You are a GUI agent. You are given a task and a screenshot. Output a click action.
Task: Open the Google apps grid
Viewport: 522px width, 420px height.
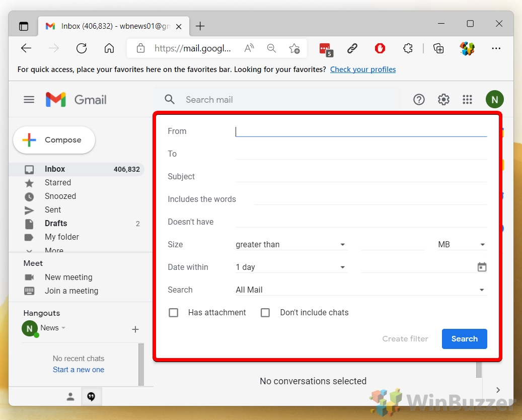coord(468,99)
